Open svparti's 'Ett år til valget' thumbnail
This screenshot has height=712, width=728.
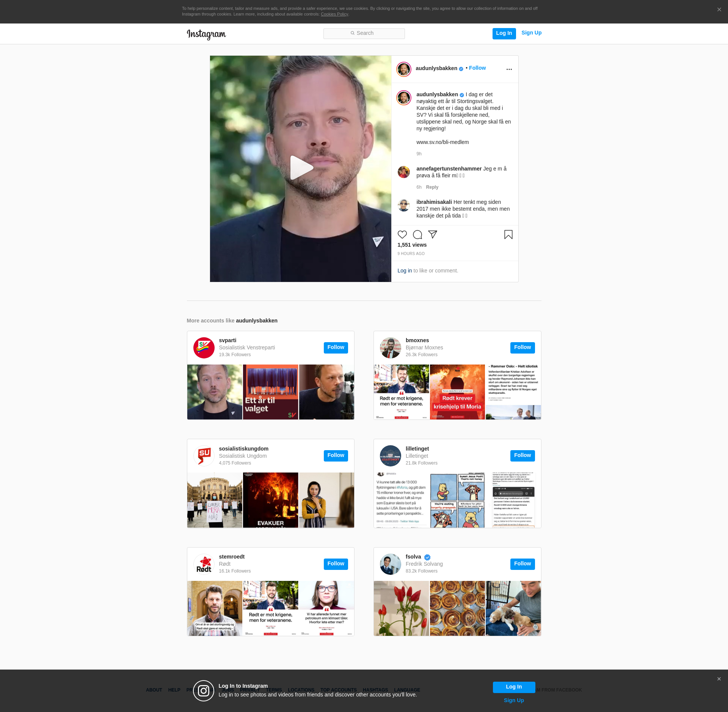(270, 392)
